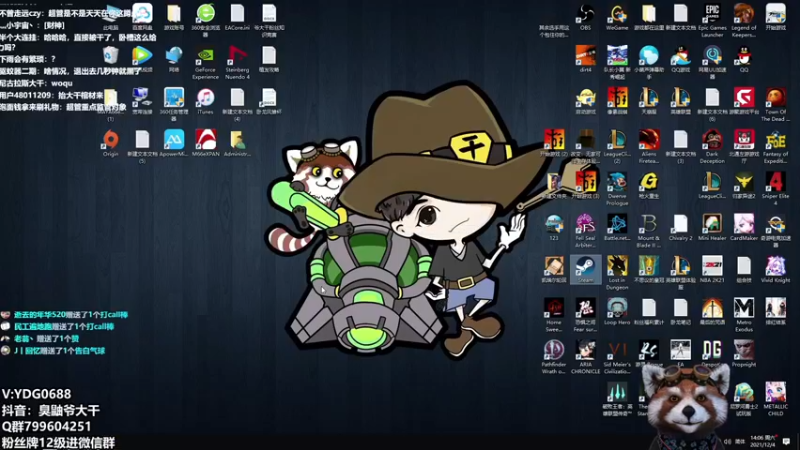Launch the METALLIC CHILD shortcut
Image resolution: width=800 pixels, height=450 pixels.
coord(776,399)
